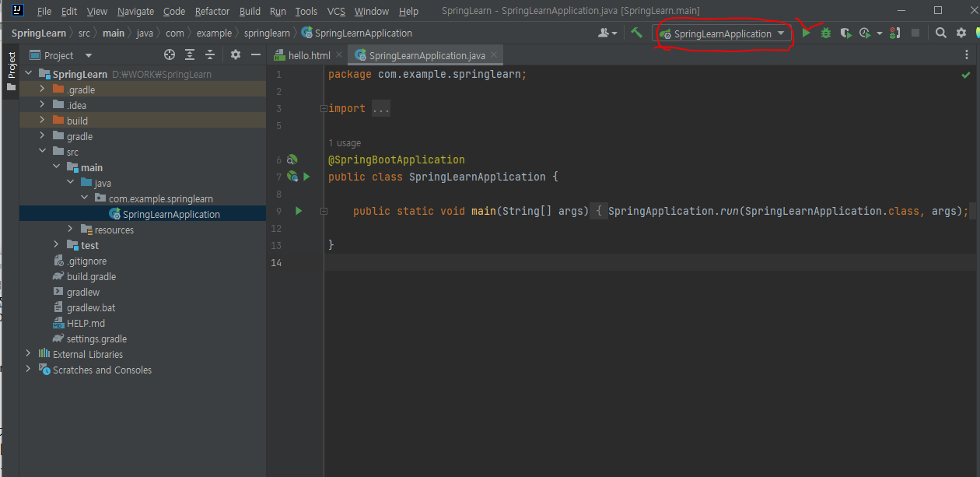The image size is (980, 477).
Task: Switch to the hello.html editor tab
Action: 309,55
